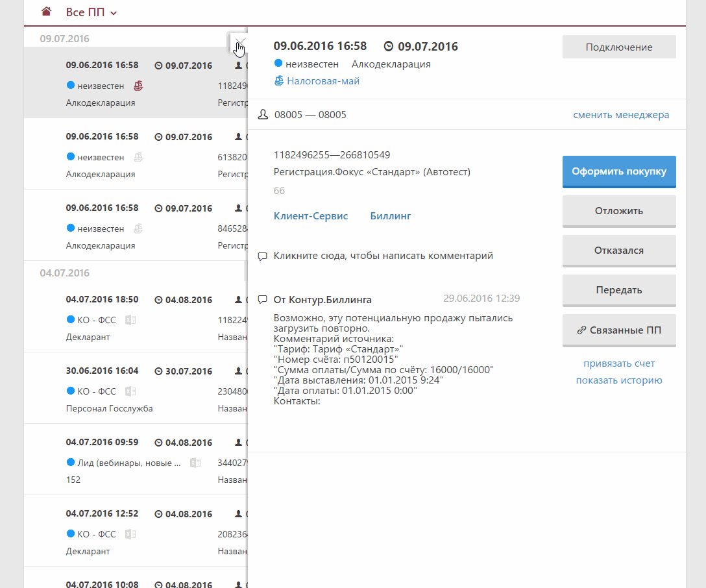Click 'Передать' button
The image size is (706, 588).
pyautogui.click(x=619, y=290)
